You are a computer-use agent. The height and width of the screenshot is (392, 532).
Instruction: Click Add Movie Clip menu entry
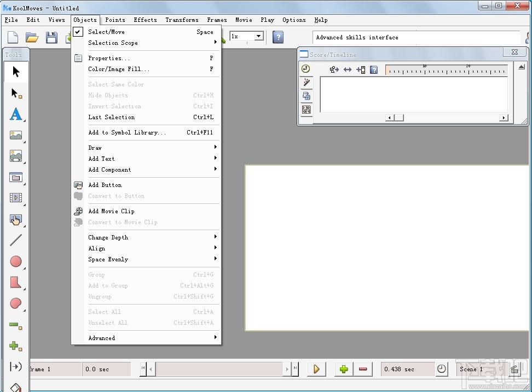[111, 211]
